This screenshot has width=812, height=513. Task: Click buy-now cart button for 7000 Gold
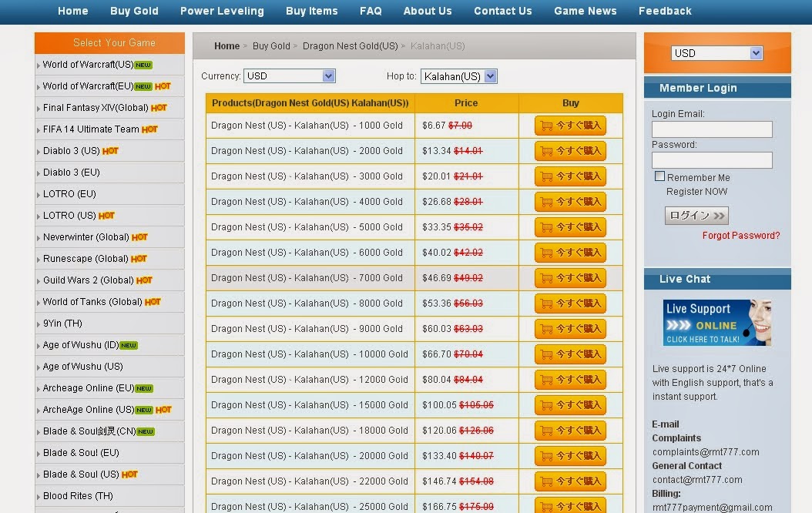pos(570,277)
